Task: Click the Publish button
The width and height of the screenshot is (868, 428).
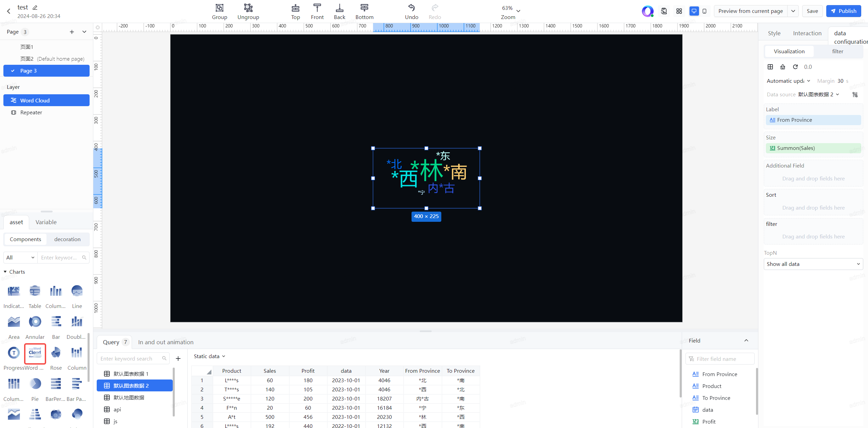Action: (843, 11)
